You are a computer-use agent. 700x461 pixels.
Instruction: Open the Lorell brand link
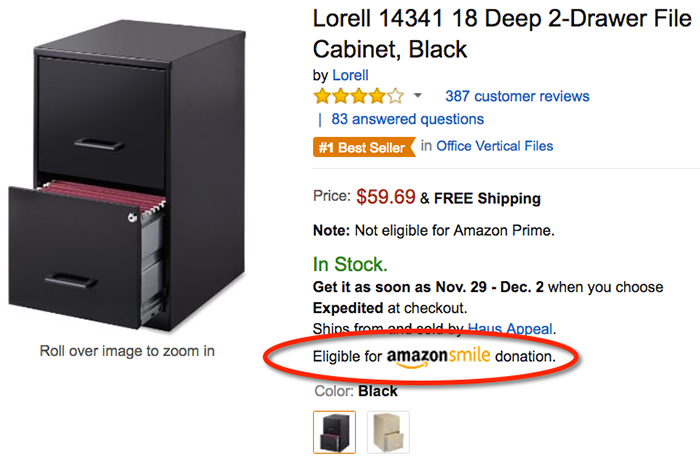(x=350, y=75)
